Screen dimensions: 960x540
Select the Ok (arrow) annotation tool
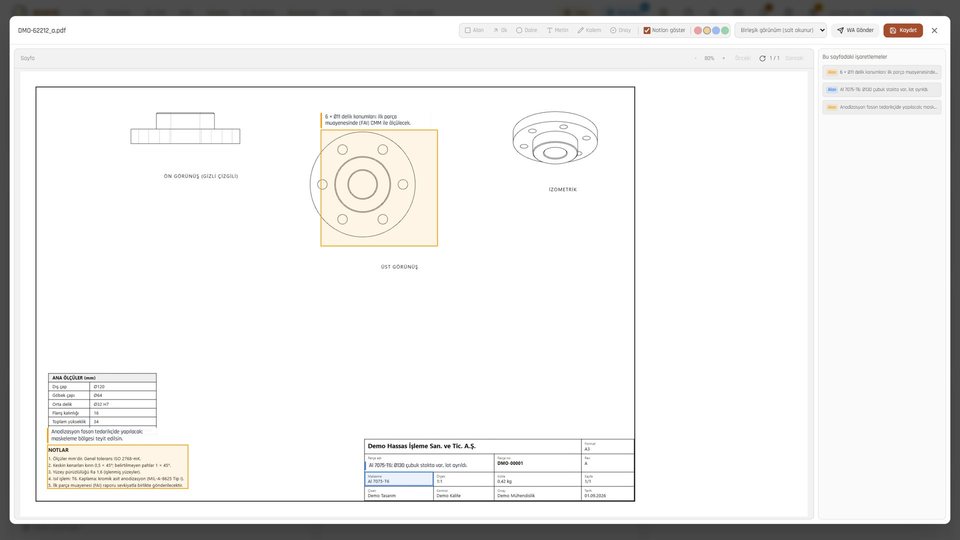click(500, 30)
